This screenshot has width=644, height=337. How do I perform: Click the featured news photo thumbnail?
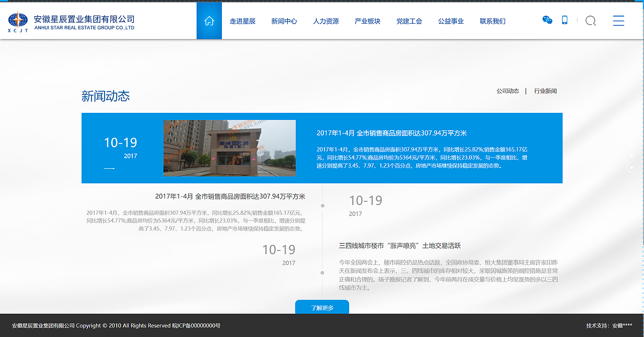229,149
